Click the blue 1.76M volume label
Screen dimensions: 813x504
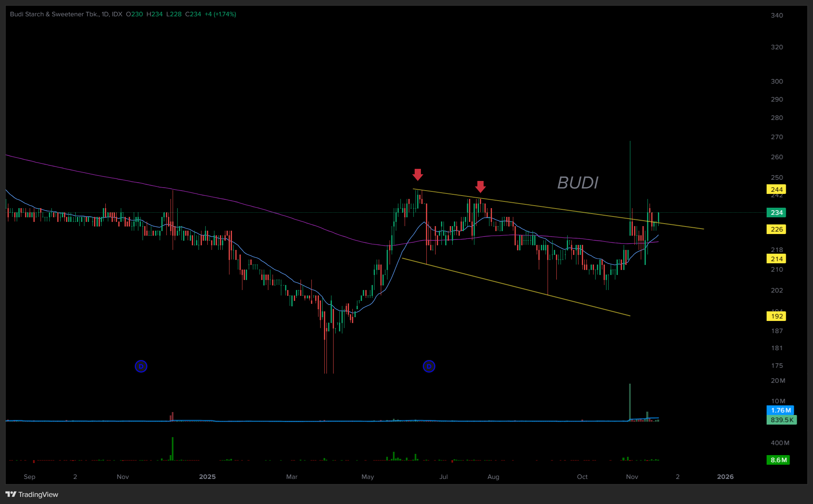tap(780, 410)
